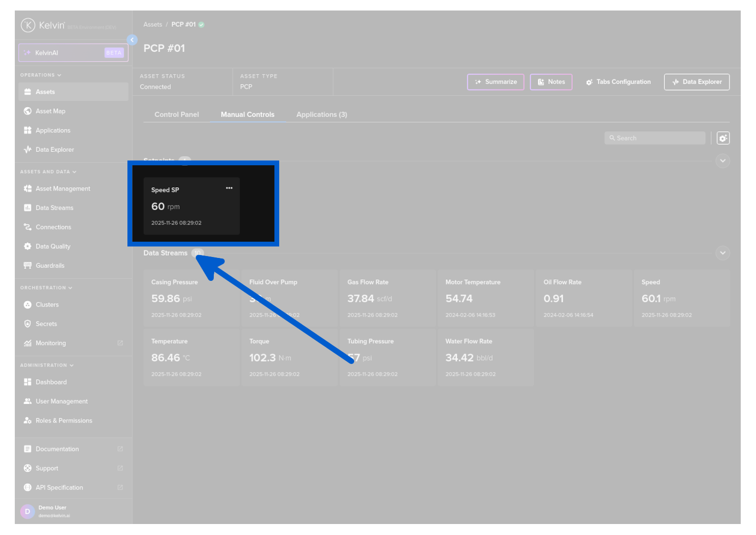Collapse the Operations sidebar group
The image size is (756, 535).
[41, 75]
